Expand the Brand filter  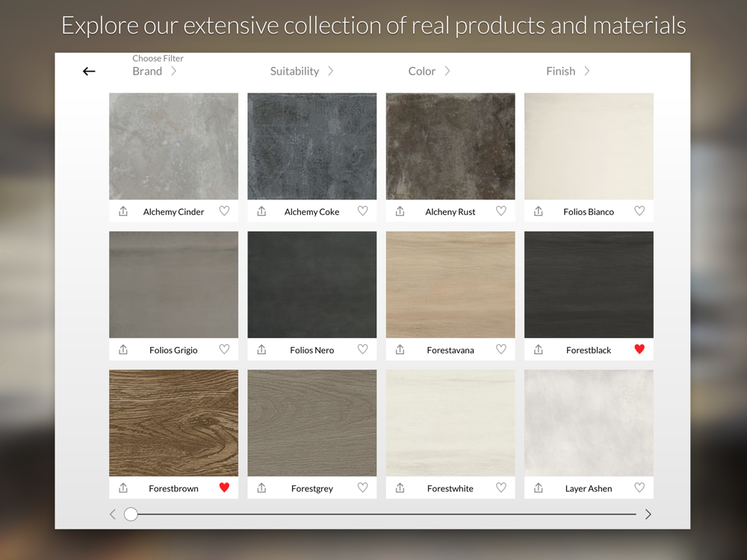point(155,71)
